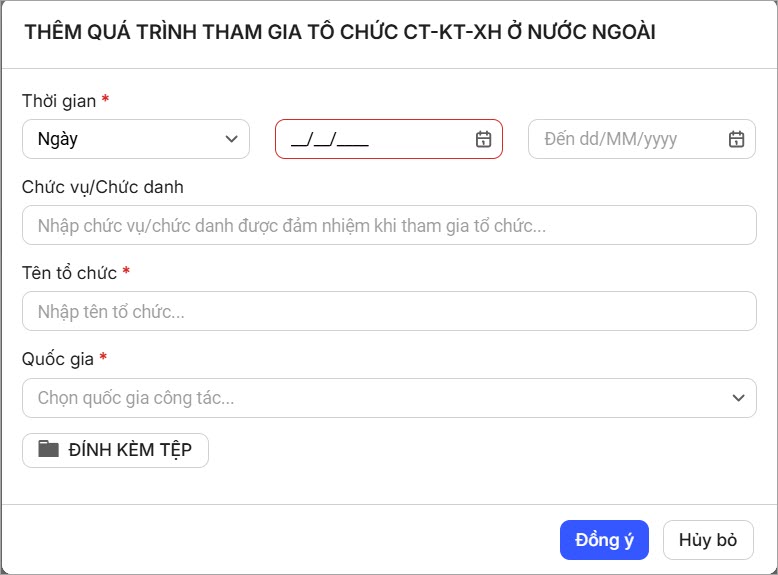
Task: Cancel with the Hủy bỏ button
Action: click(708, 540)
